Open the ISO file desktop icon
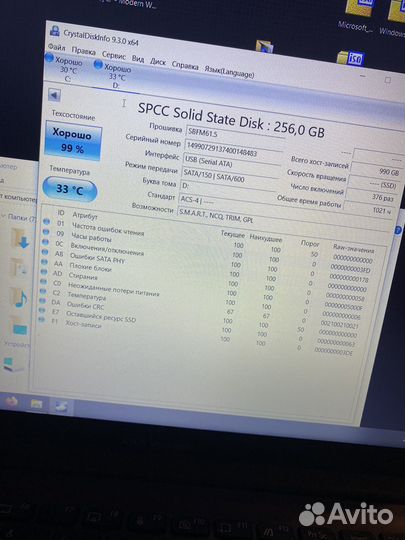 pos(350,58)
